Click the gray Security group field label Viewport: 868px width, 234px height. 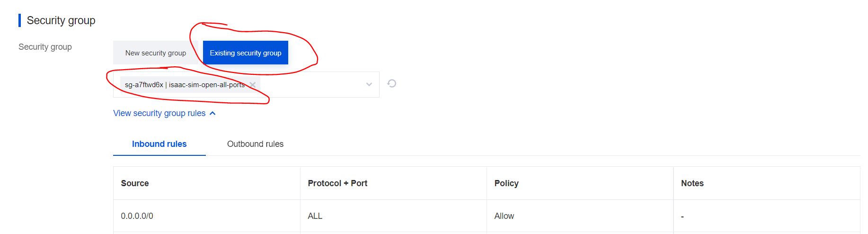[x=45, y=47]
